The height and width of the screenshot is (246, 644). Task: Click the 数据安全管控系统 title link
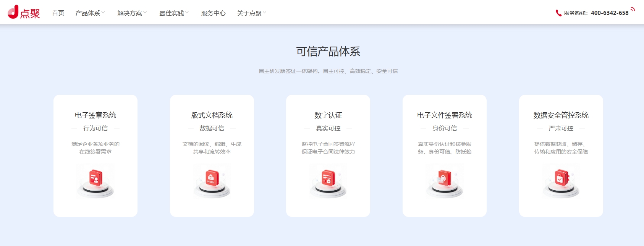pos(561,115)
